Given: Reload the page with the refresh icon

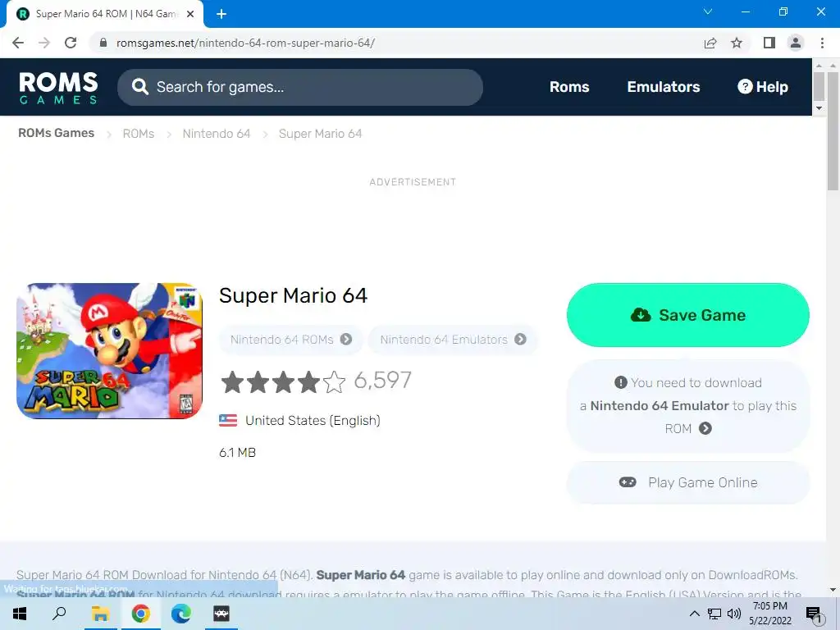Looking at the screenshot, I should click(x=71, y=43).
